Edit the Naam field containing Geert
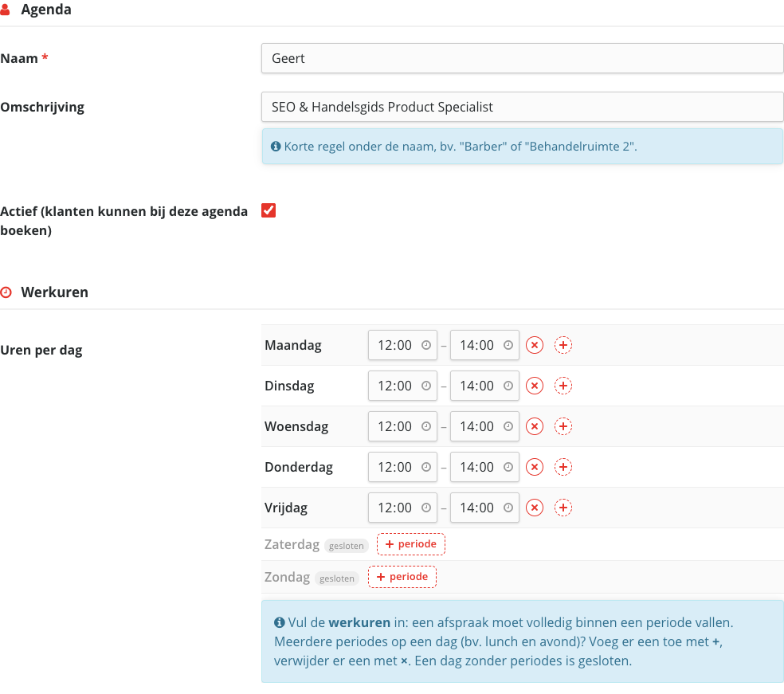The image size is (784, 694). [522, 58]
